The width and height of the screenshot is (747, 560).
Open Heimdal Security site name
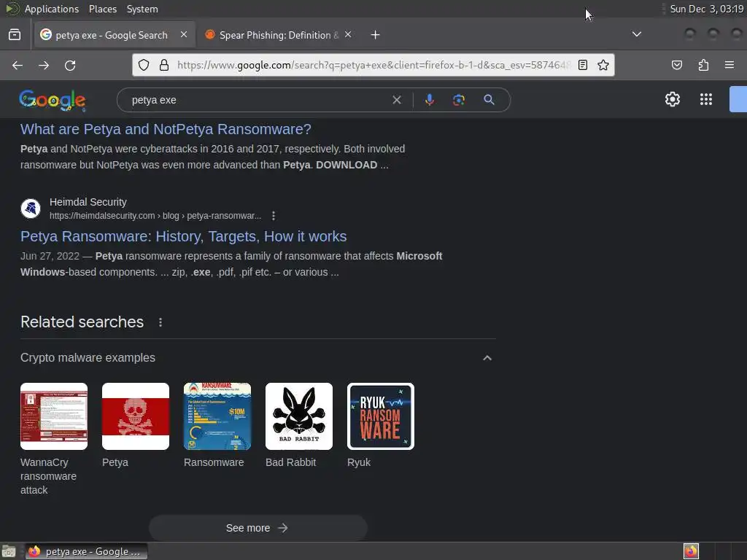tap(88, 202)
